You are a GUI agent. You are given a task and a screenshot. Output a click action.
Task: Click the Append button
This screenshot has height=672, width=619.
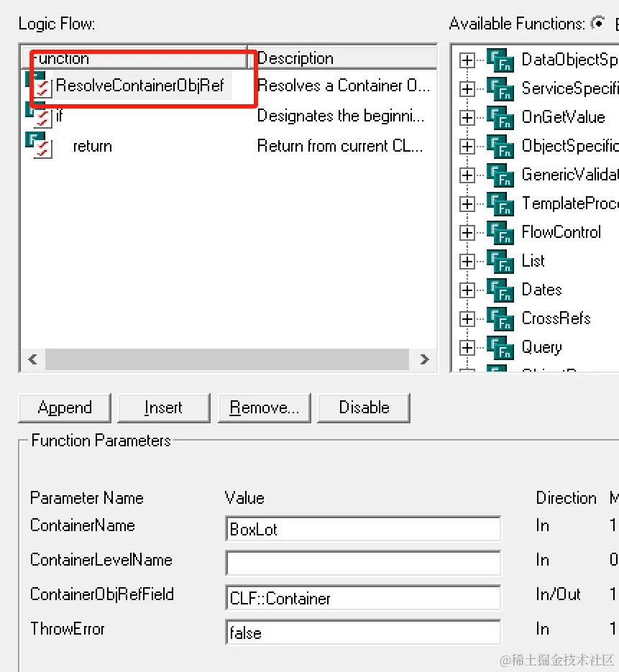65,408
